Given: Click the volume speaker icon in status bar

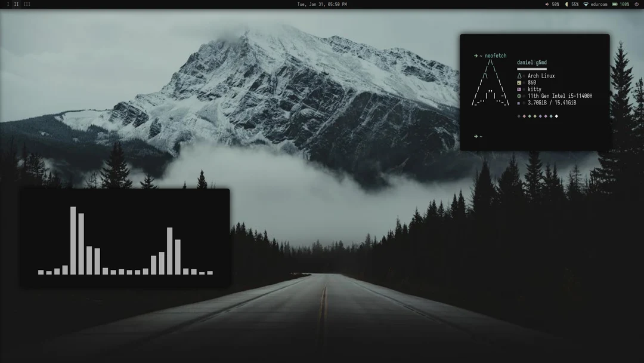Looking at the screenshot, I should click(x=547, y=4).
